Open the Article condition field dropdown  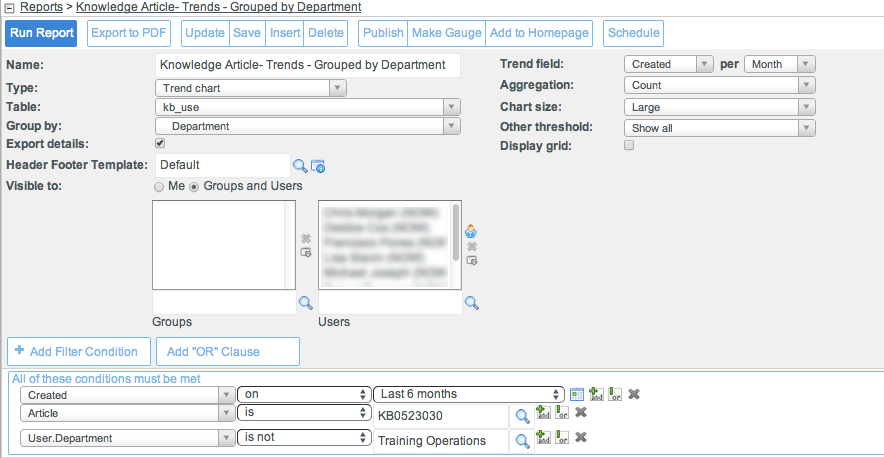[x=127, y=413]
